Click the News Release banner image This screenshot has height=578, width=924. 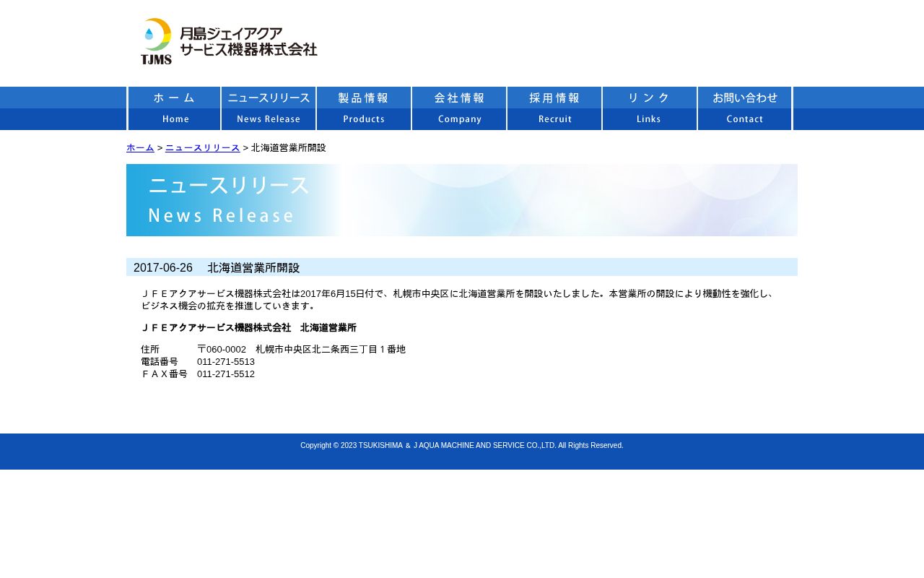point(462,200)
